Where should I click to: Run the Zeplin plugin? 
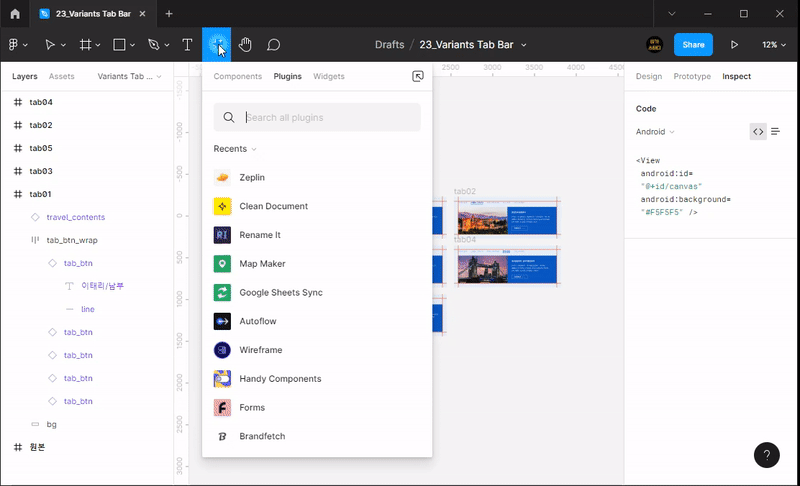click(x=317, y=177)
